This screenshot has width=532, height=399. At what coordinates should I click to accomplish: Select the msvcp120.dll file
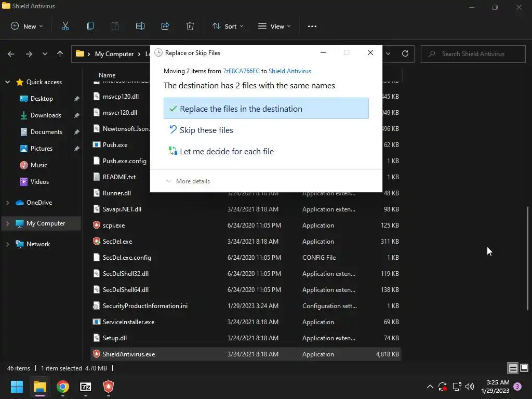pyautogui.click(x=120, y=96)
